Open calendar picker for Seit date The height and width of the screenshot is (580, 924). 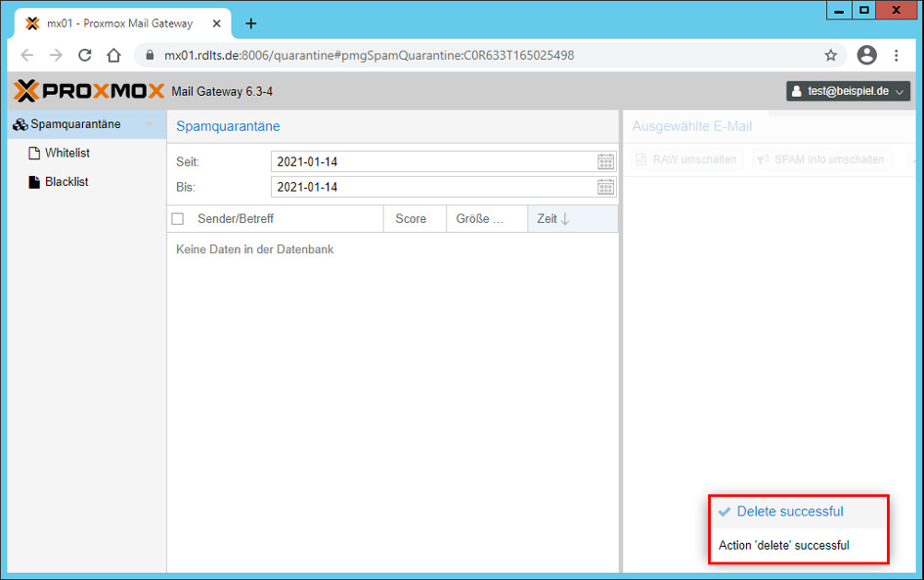click(605, 161)
